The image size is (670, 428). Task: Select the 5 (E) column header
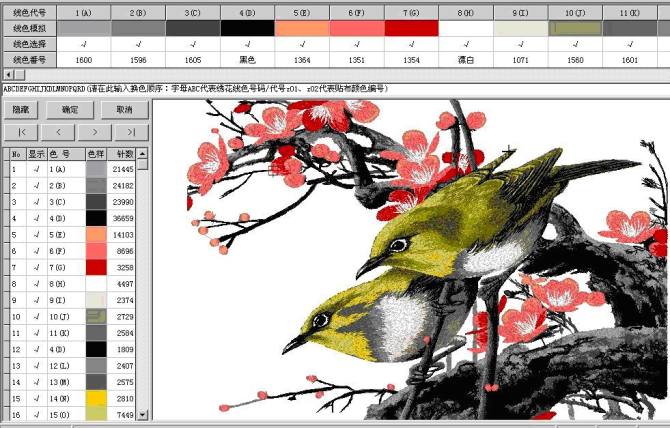click(x=302, y=12)
